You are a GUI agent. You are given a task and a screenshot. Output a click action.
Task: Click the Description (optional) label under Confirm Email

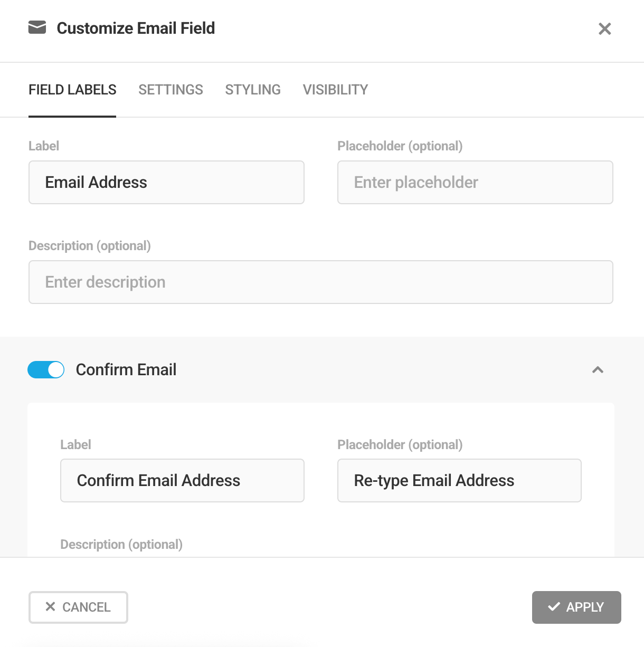[x=121, y=544]
